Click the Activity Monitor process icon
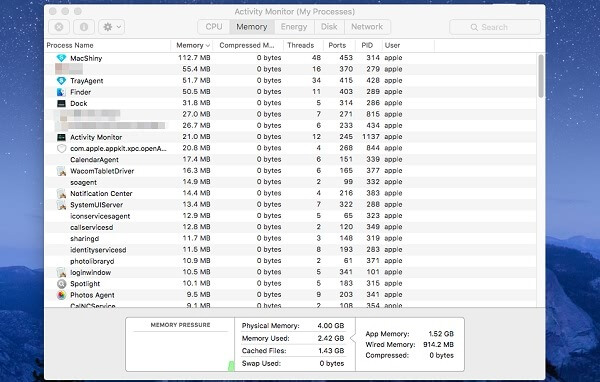The image size is (600, 382). coord(61,137)
